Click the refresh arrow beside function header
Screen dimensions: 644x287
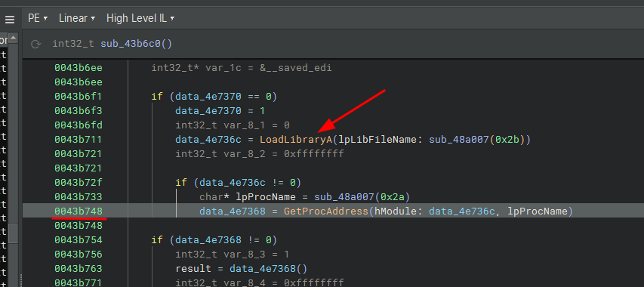click(x=35, y=44)
